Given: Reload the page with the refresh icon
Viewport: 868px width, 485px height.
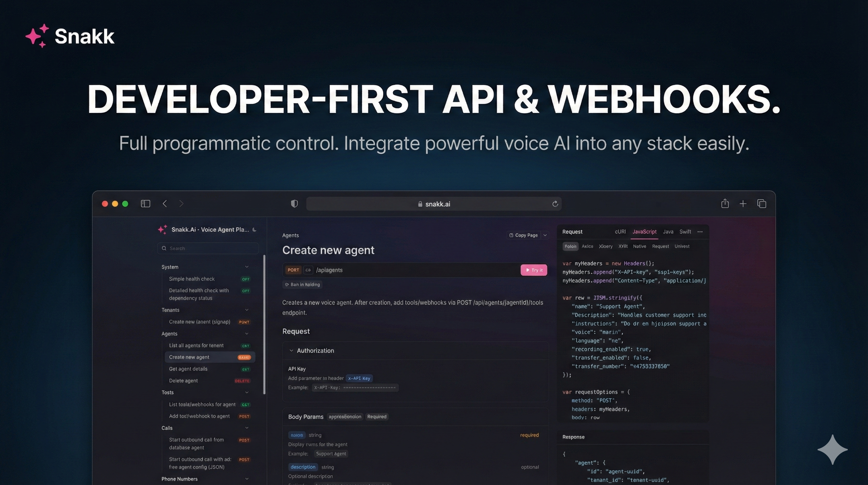Looking at the screenshot, I should (555, 204).
